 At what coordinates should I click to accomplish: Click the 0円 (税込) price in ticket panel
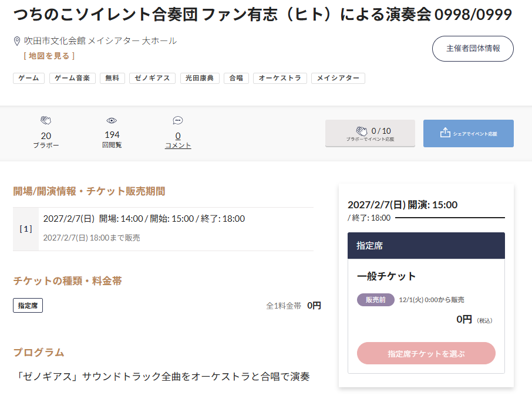click(x=474, y=319)
